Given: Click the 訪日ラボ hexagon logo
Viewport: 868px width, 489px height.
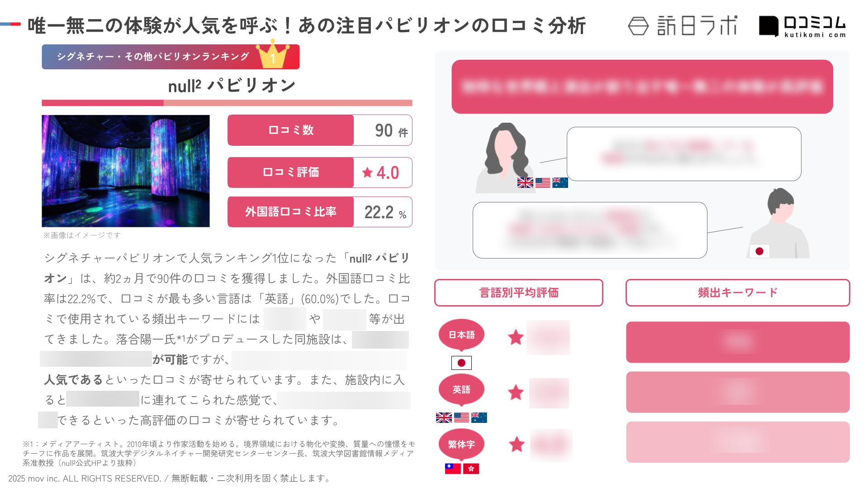Looking at the screenshot, I should 638,26.
